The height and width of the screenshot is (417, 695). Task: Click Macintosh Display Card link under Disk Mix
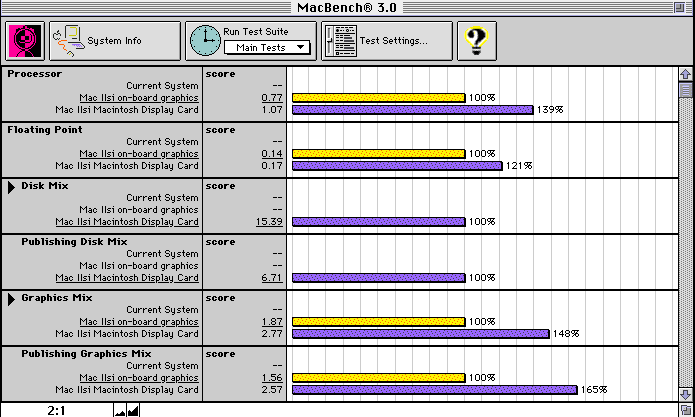(x=127, y=222)
